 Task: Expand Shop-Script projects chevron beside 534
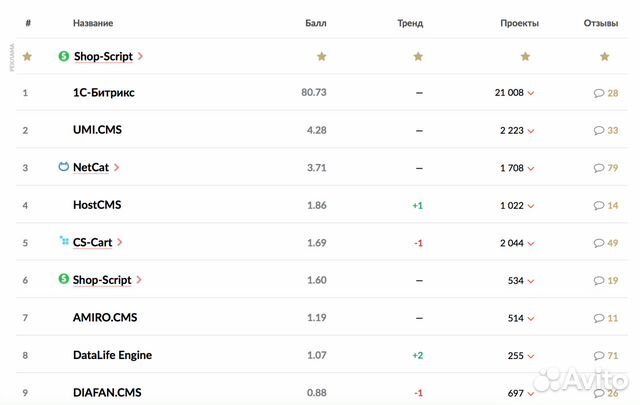coord(531,281)
